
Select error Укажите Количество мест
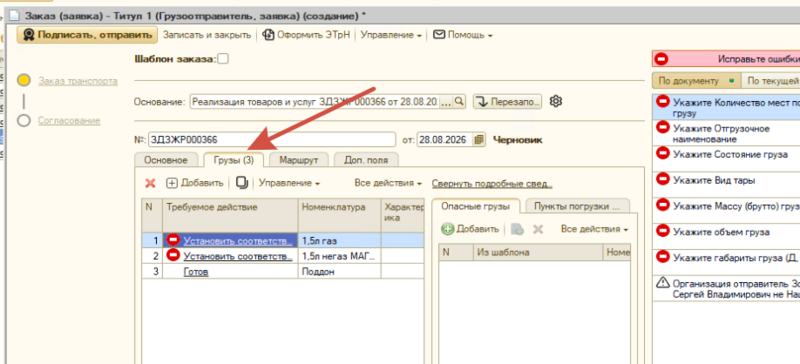click(727, 107)
